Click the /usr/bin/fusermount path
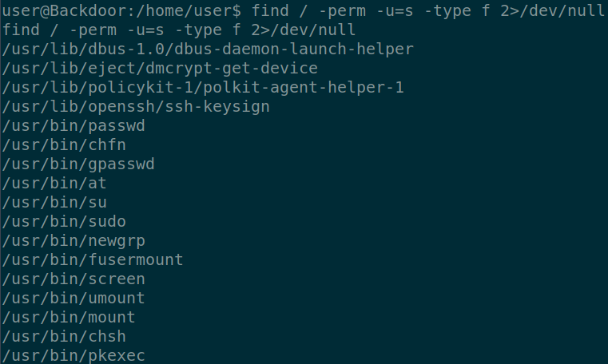This screenshot has height=364, width=608. tap(93, 259)
